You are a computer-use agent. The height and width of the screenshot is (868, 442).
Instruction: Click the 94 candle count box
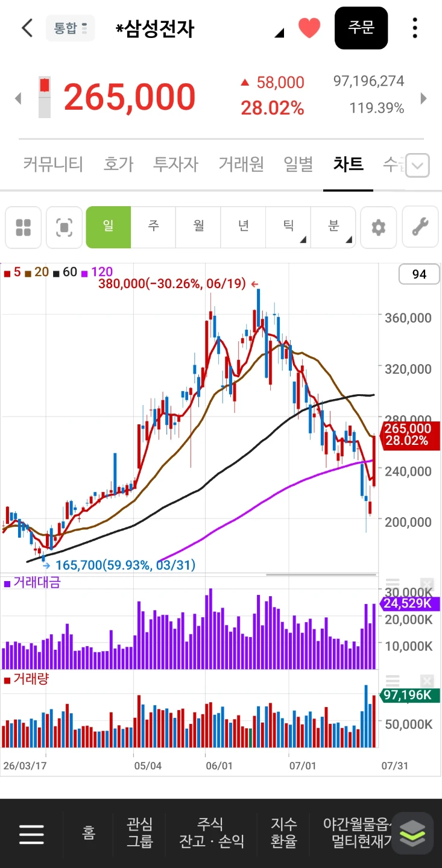pos(419,274)
